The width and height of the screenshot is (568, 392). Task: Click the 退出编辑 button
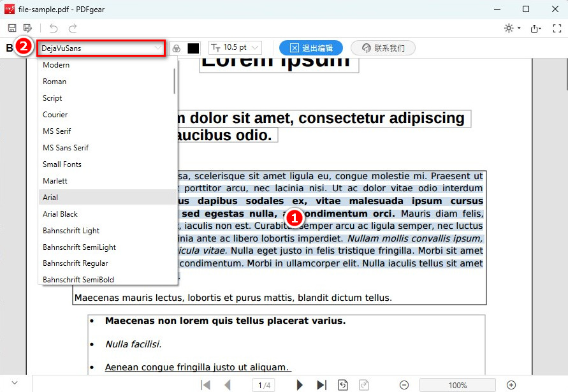click(x=310, y=48)
